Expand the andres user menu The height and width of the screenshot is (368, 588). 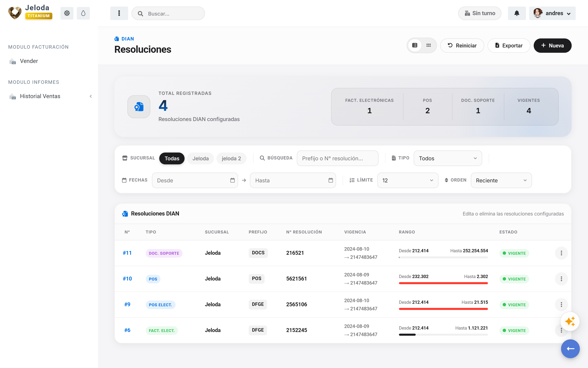coord(552,13)
